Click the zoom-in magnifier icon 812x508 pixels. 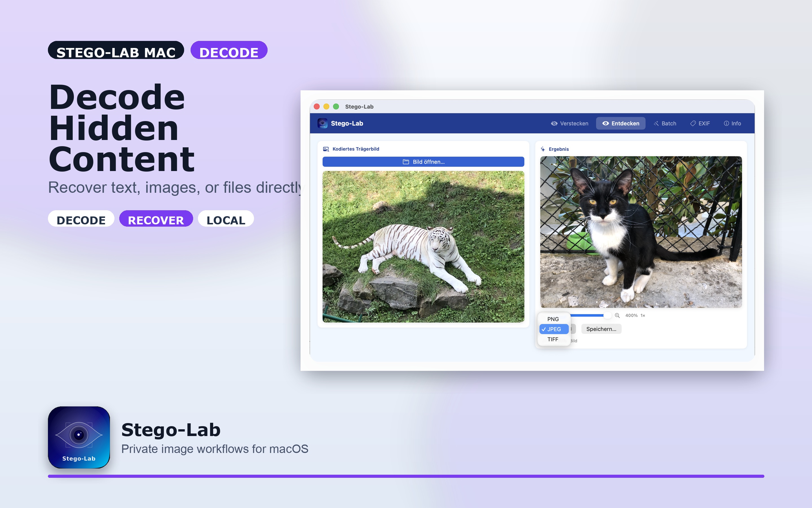point(617,316)
